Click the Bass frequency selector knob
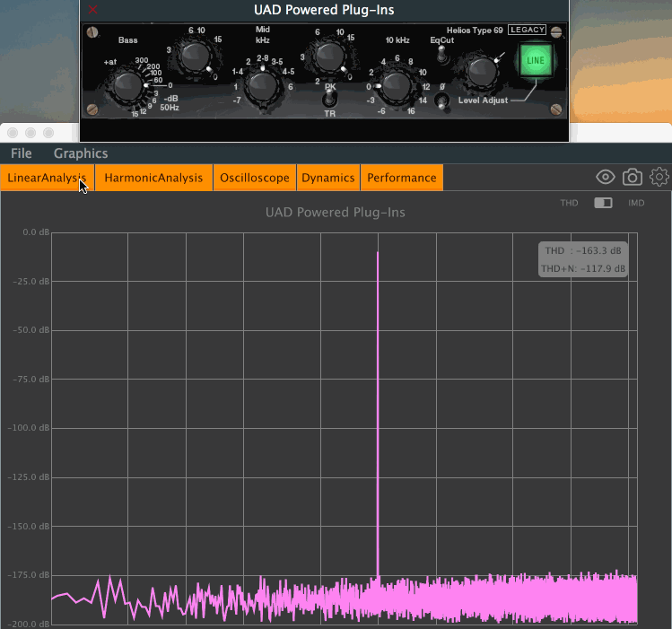Screen dimensions: 672x629 [127, 86]
